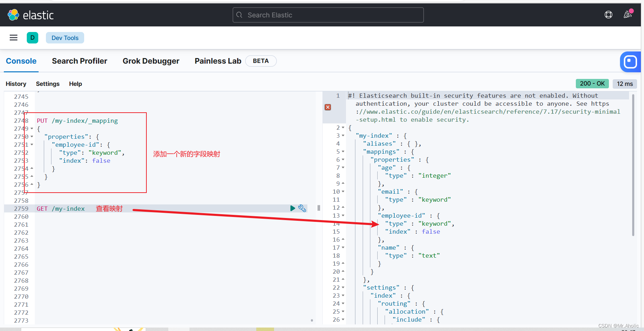Collapse employee-id block at line 2751
Screen dimensions: 644x331
pos(32,145)
